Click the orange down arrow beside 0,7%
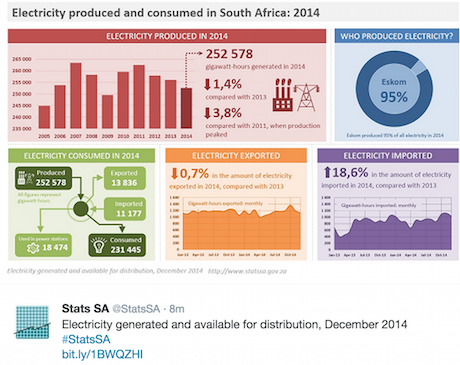 [174, 173]
